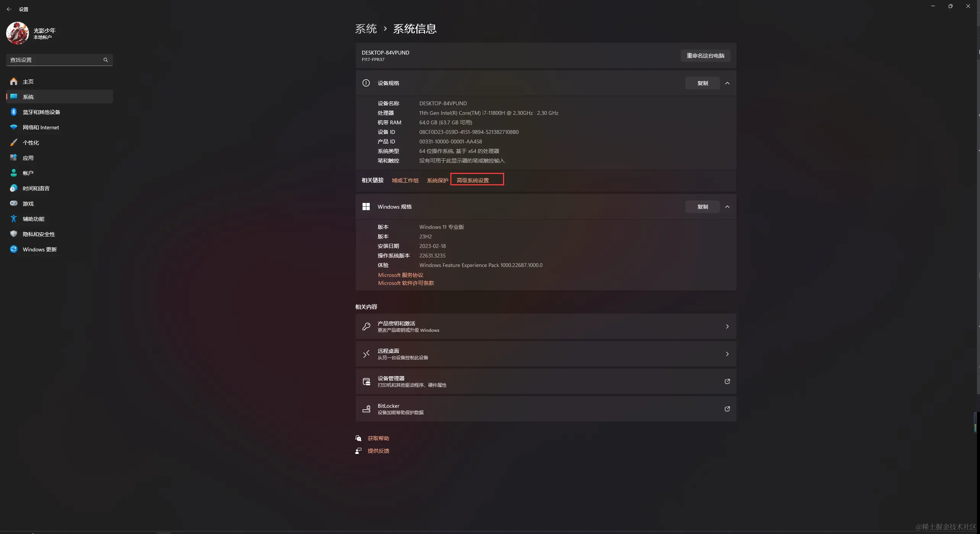The image size is (980, 534).
Task: Select 个性化 in the sidebar
Action: 31,143
